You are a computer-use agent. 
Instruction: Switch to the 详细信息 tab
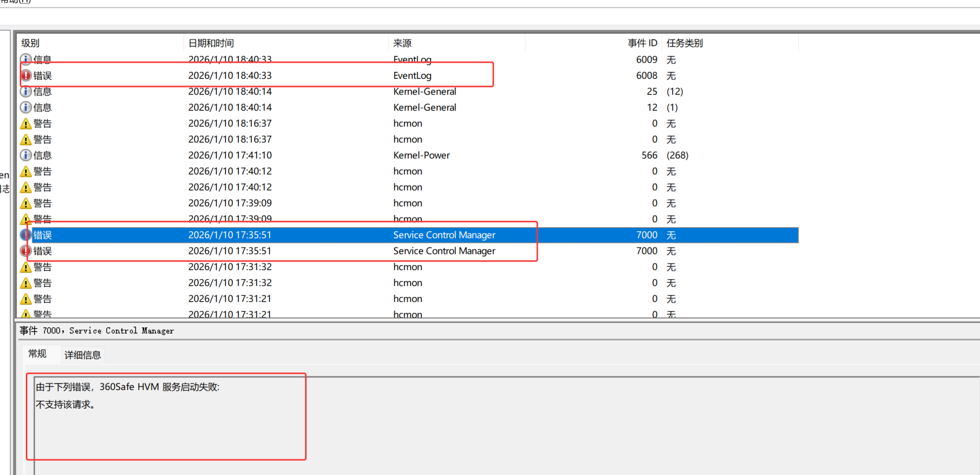(x=82, y=355)
